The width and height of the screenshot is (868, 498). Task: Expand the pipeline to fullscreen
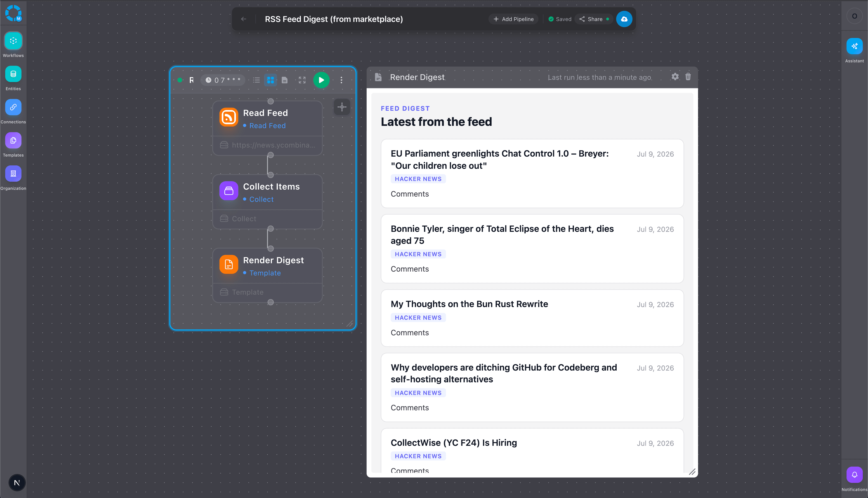pyautogui.click(x=302, y=80)
